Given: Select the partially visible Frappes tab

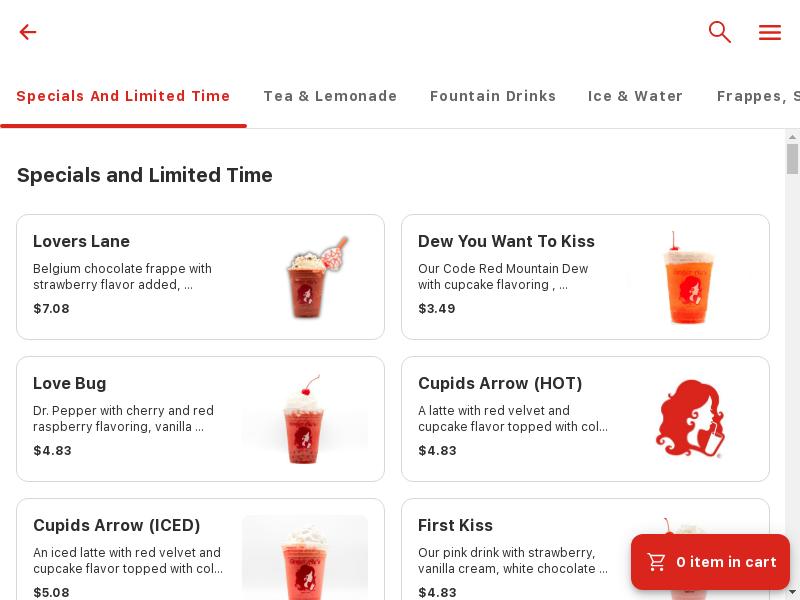Looking at the screenshot, I should tap(758, 96).
